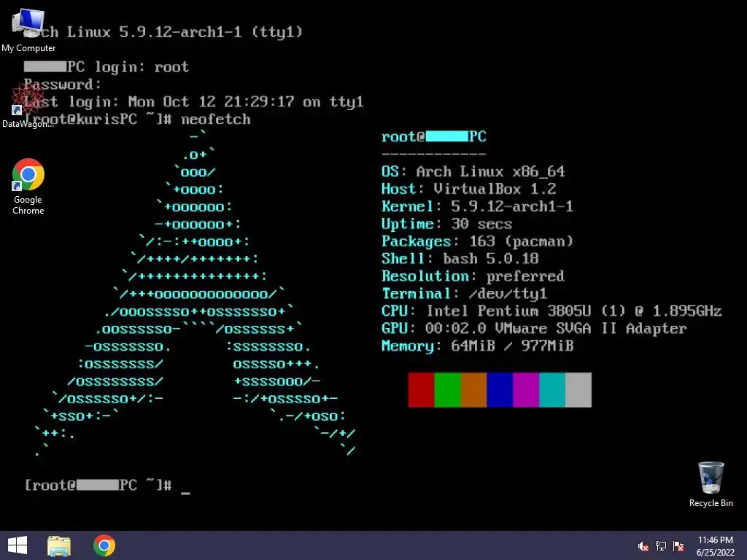
Task: Click the cyan color block
Action: click(552, 390)
